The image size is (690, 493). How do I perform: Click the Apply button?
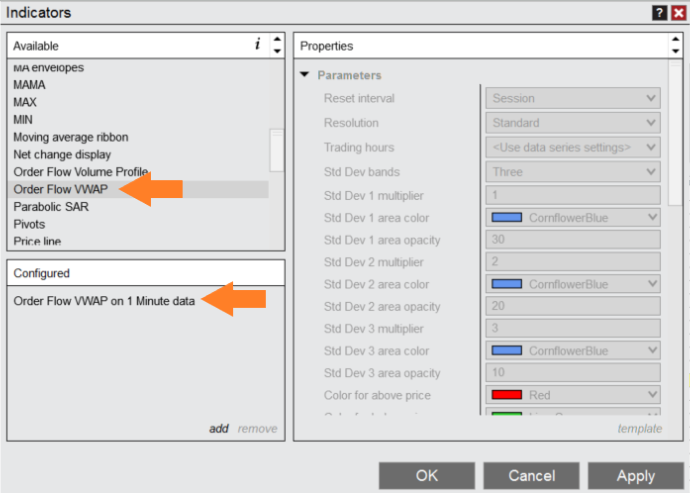[x=636, y=476]
